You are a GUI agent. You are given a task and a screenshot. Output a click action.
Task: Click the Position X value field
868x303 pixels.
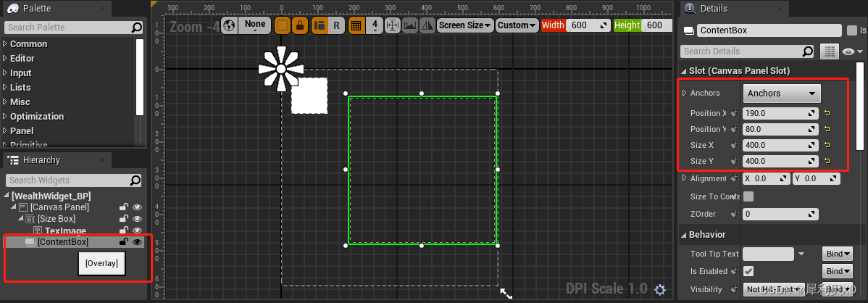coord(780,113)
